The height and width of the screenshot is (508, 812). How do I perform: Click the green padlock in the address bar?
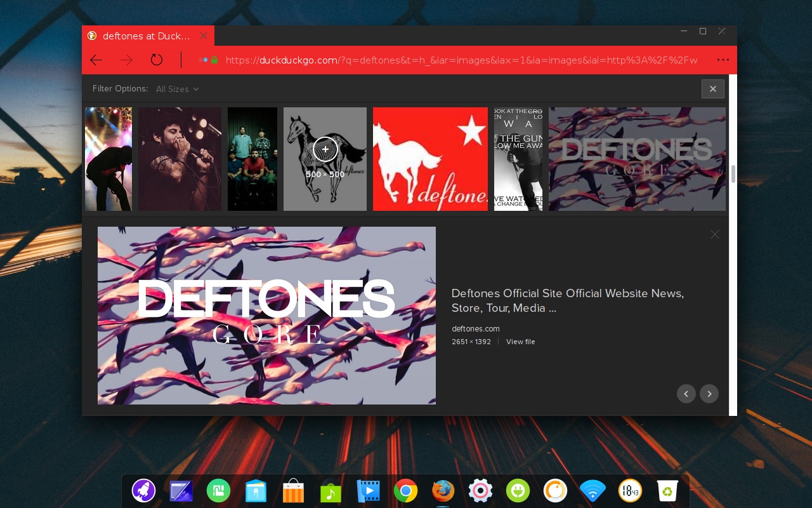(214, 60)
